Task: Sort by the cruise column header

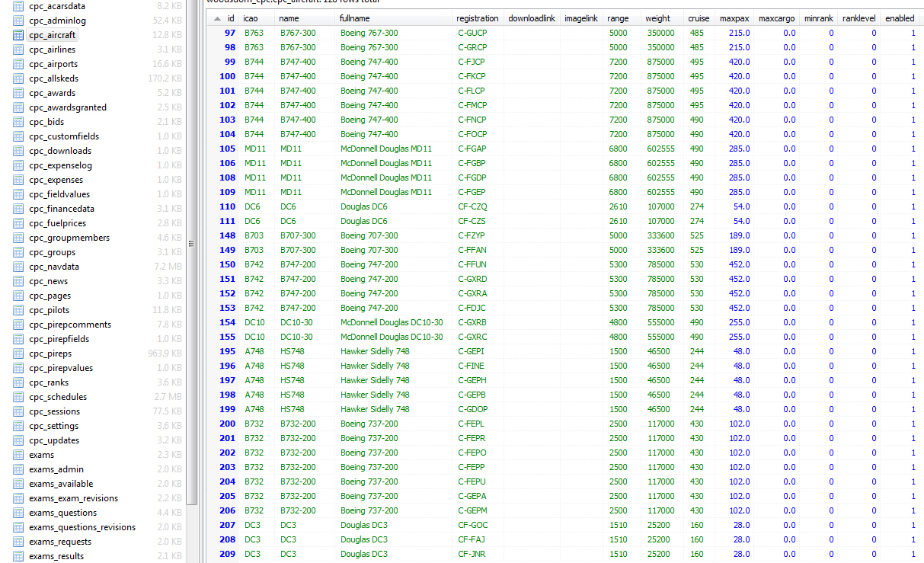Action: (x=699, y=18)
